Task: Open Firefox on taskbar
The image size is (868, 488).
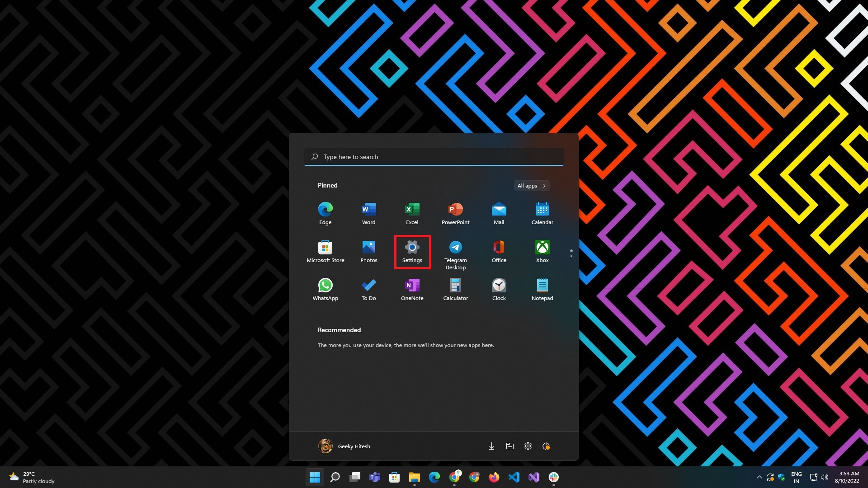Action: [x=494, y=477]
